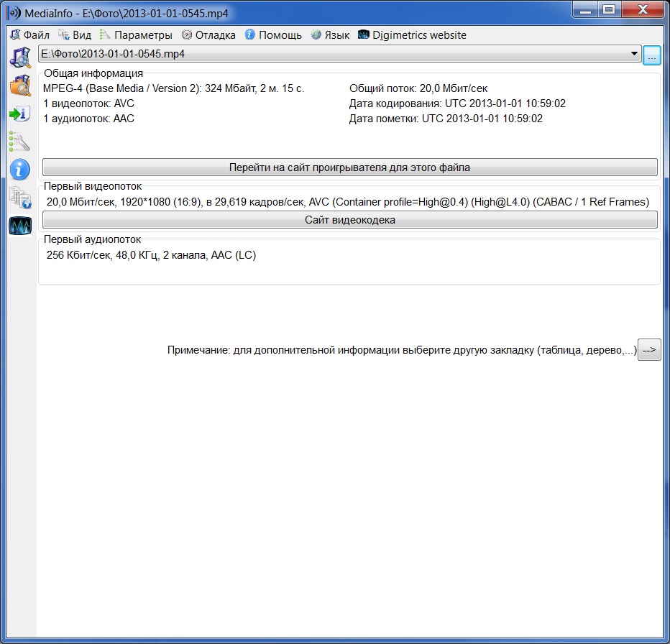Click the Open Folder sidebar icon

[20, 86]
